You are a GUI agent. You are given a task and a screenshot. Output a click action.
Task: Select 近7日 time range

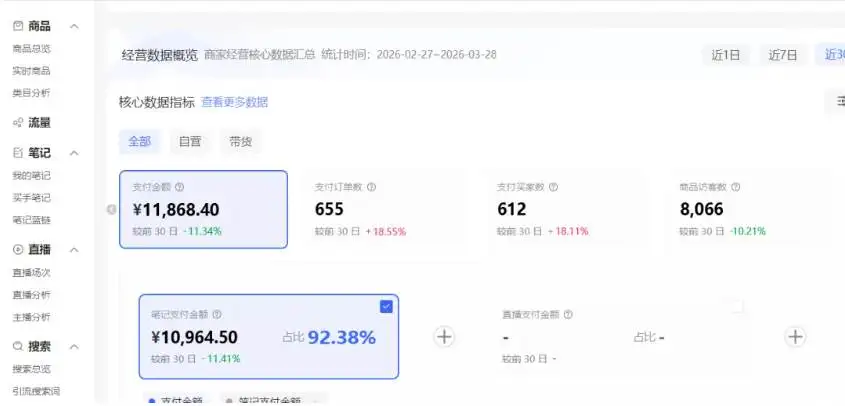[782, 55]
